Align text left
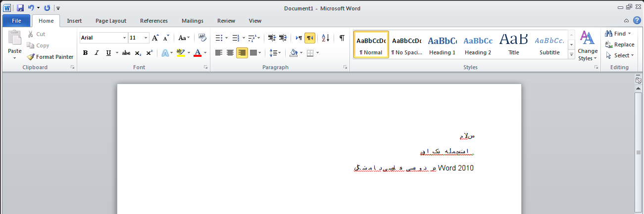Image resolution: width=644 pixels, height=214 pixels. pyautogui.click(x=219, y=53)
